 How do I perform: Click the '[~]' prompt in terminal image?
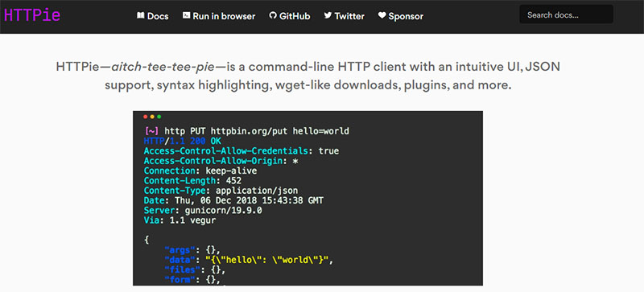pos(151,131)
